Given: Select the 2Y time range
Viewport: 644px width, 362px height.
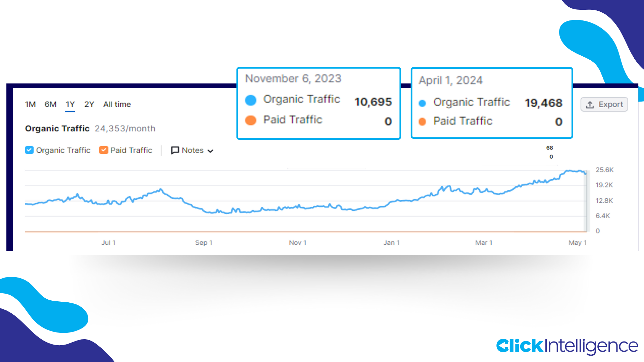Looking at the screenshot, I should coord(89,104).
